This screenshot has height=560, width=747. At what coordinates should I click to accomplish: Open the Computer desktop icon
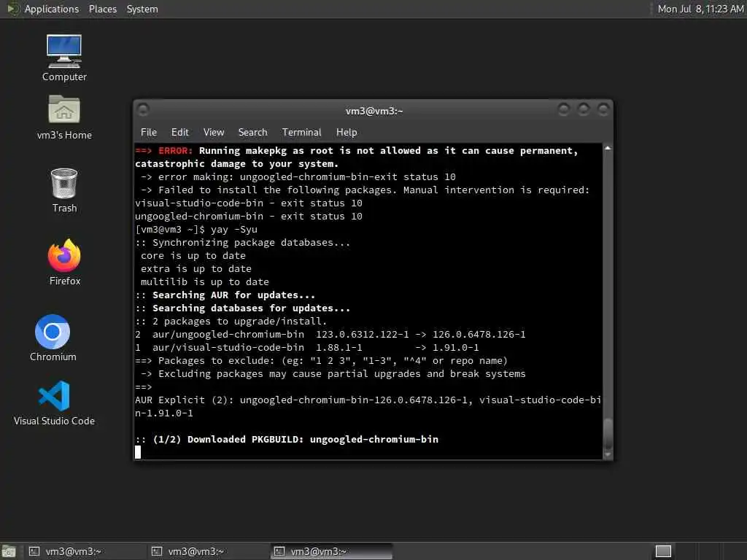pos(64,58)
